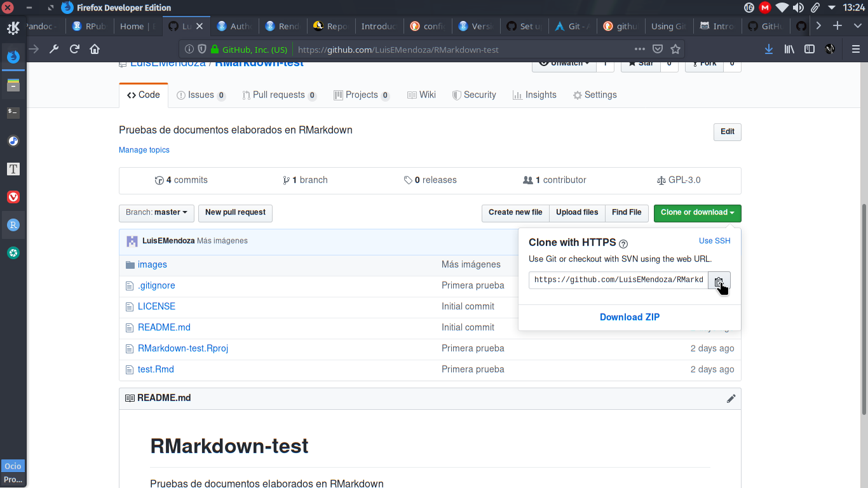Open the green aperture app in the dock
The image size is (868, 488).
[13, 253]
